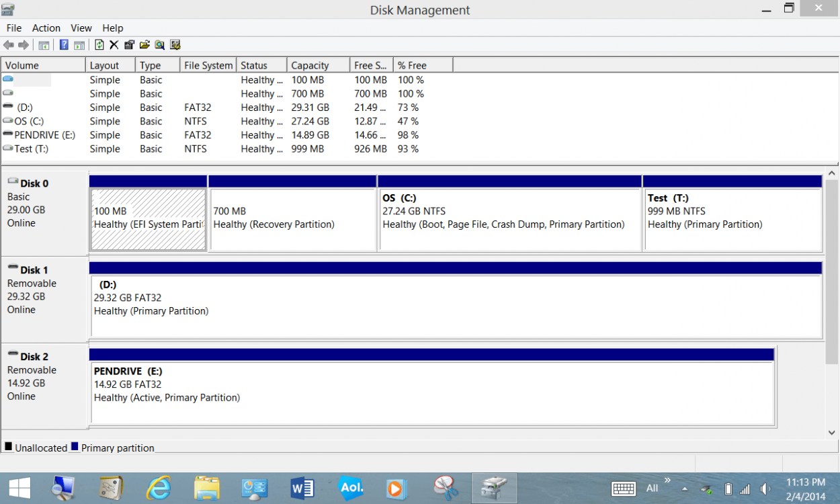Sort volumes by the Capacity column header

click(x=318, y=65)
